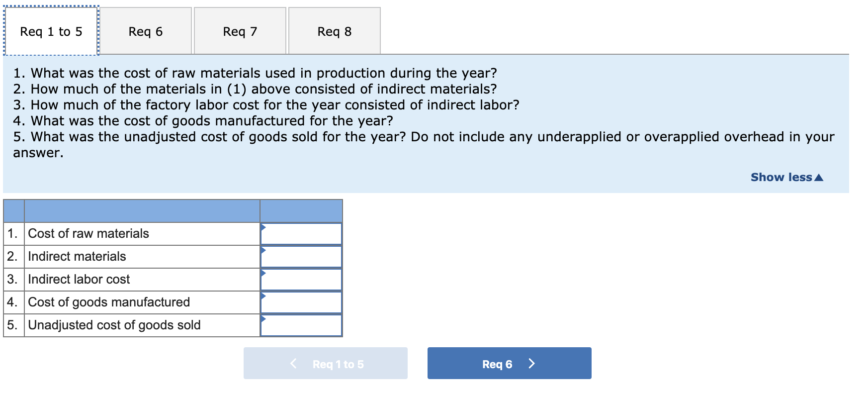The height and width of the screenshot is (396, 868).
Task: Click the Unadjusted cost of goods sold field
Action: tap(301, 325)
